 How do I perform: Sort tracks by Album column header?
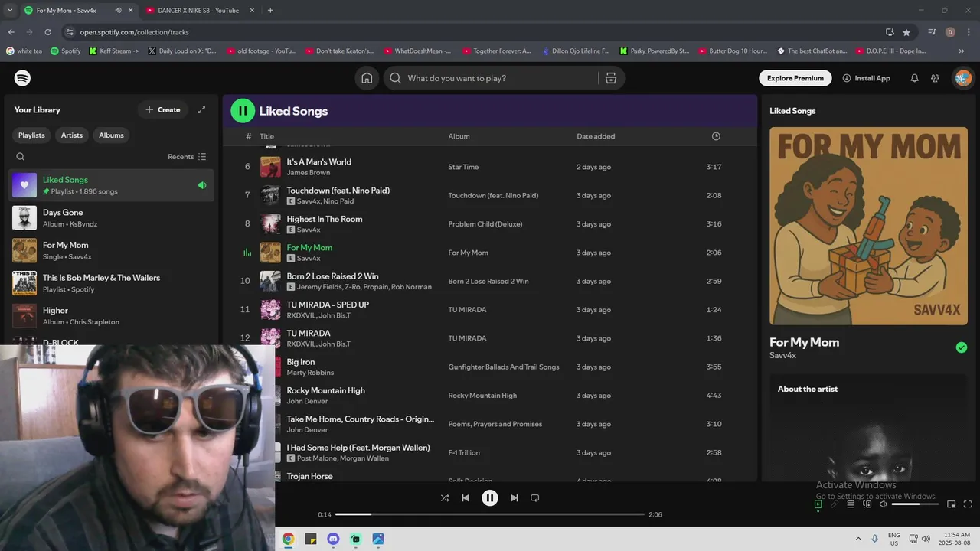[x=459, y=136]
